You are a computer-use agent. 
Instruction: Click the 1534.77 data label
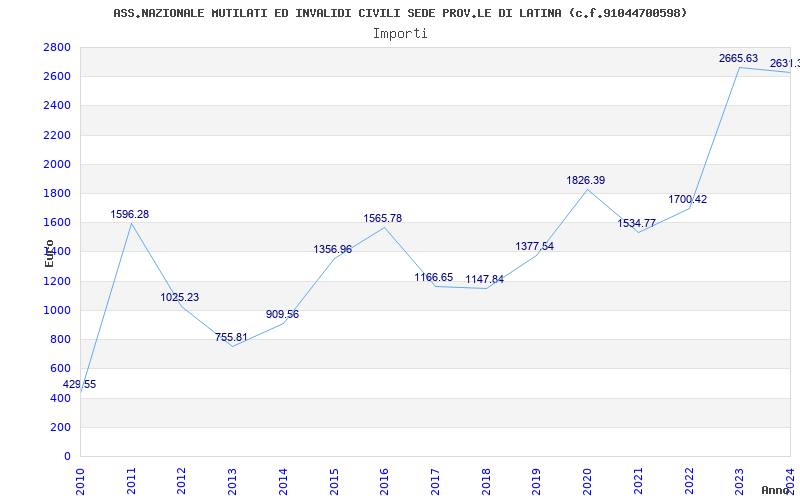(x=636, y=223)
